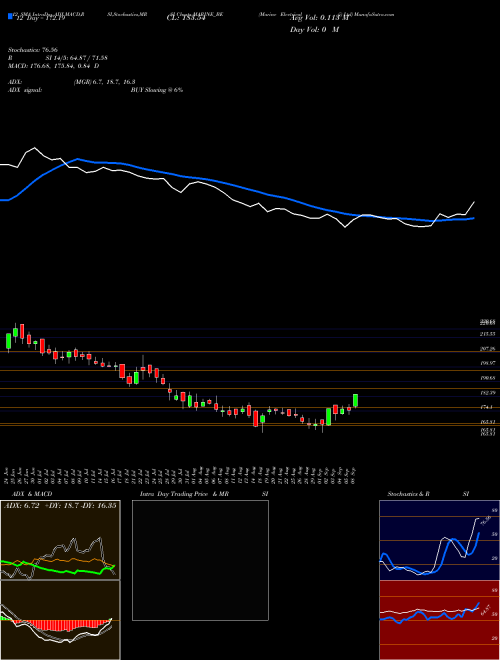Click the blue 12 Day legend square
The width and height of the screenshot is (500, 660).
11,17
